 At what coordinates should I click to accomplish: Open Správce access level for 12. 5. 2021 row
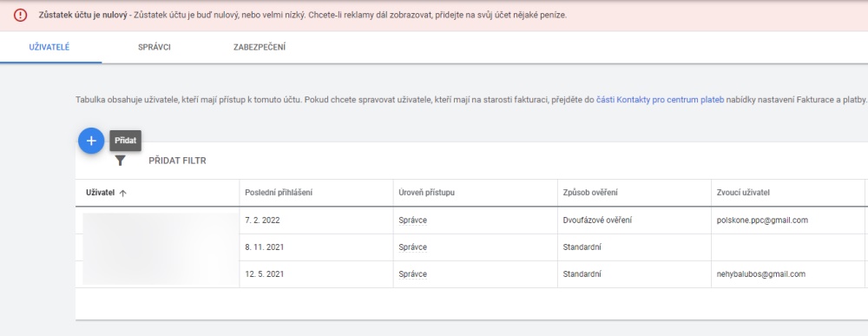point(412,274)
